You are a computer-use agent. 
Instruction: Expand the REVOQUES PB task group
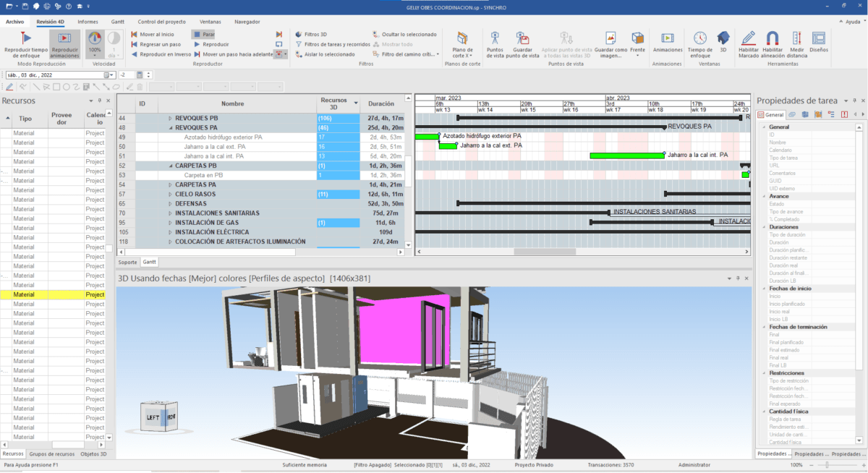171,118
